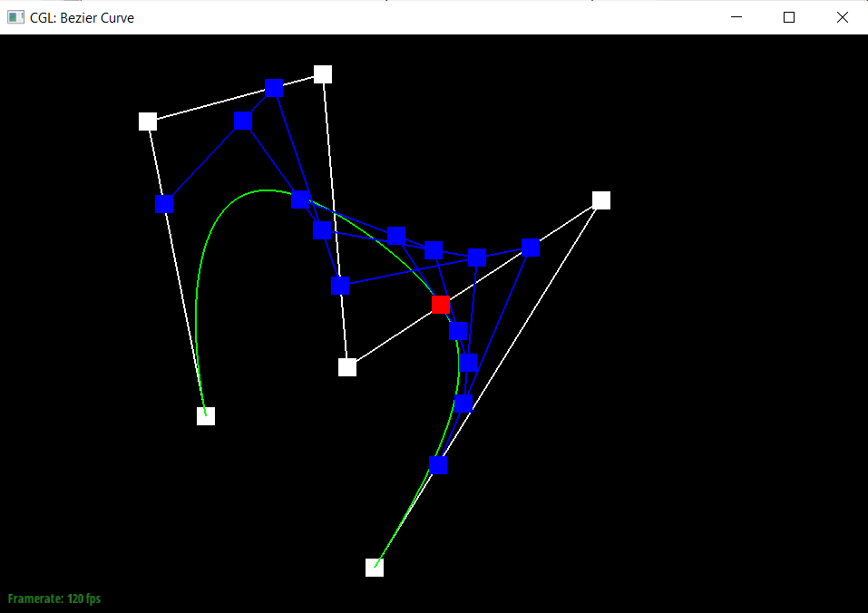Click the CGL: Bezier Curve window title
The height and width of the screenshot is (613, 868).
(82, 17)
